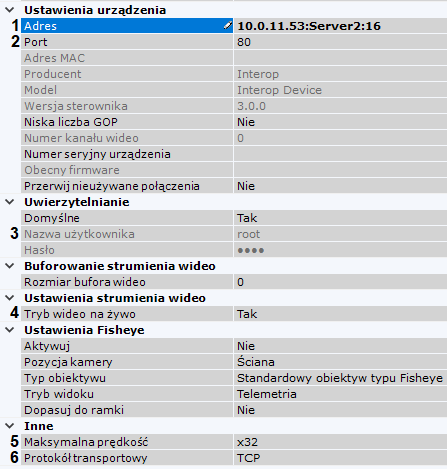
Task: Collapse the Buforowanie strumienia wideo section
Action: tap(10, 266)
